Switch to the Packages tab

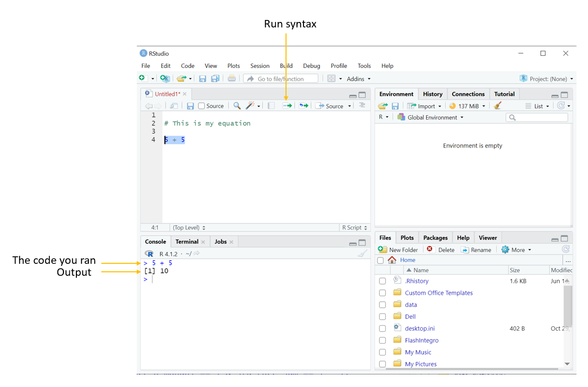435,238
